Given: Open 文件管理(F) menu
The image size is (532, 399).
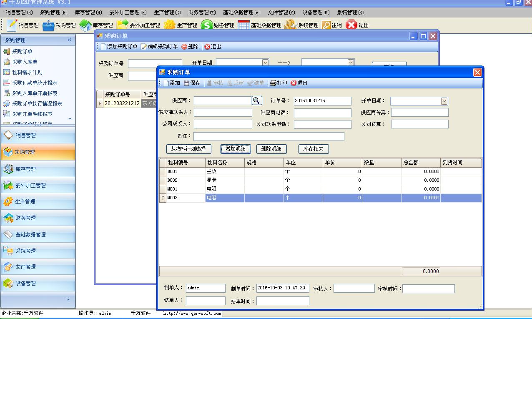Looking at the screenshot, I should (x=281, y=13).
